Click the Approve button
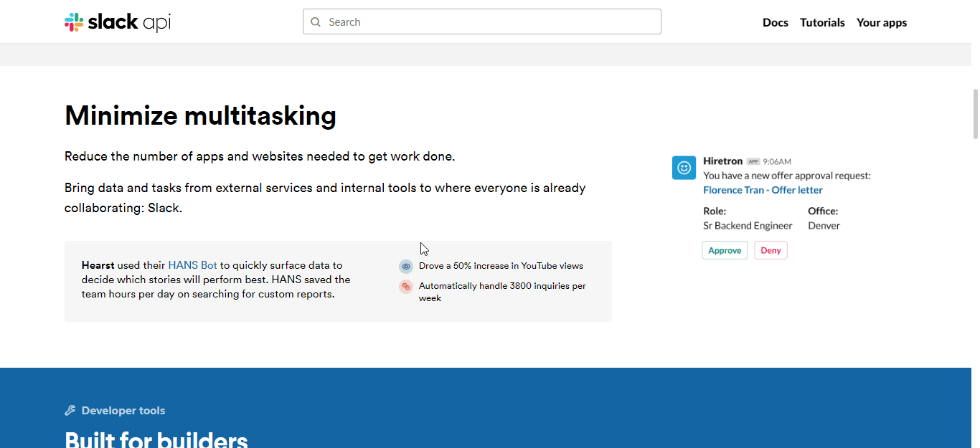The width and height of the screenshot is (980, 448). pos(725,250)
